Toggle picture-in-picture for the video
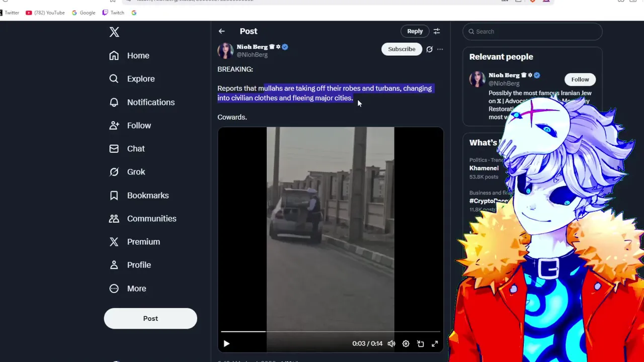This screenshot has width=644, height=362. pyautogui.click(x=421, y=344)
